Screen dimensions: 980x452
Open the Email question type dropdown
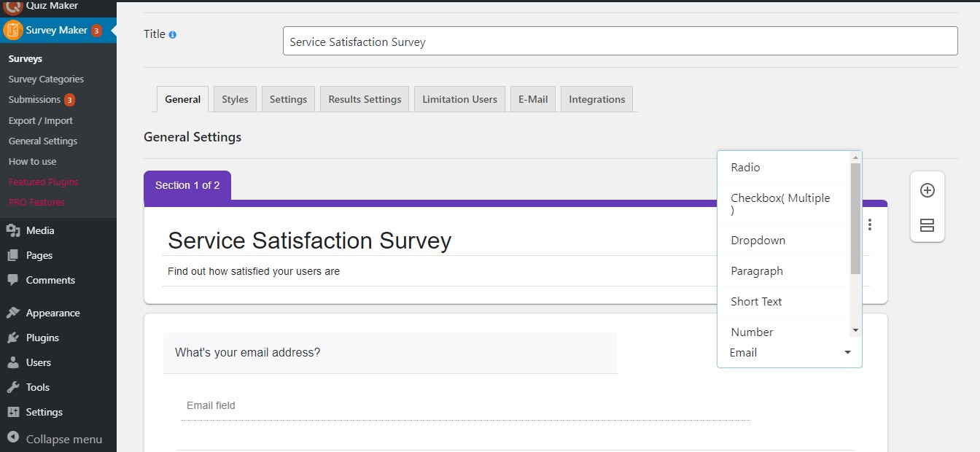click(x=790, y=353)
